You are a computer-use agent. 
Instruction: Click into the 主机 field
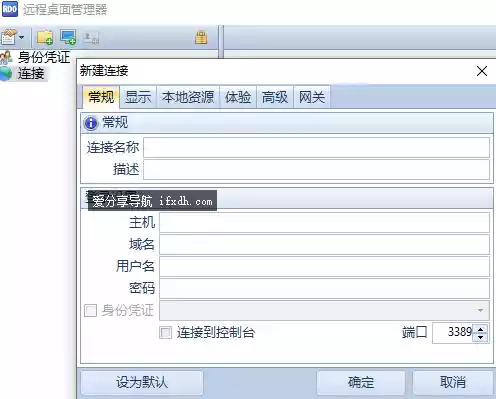[x=324, y=222]
